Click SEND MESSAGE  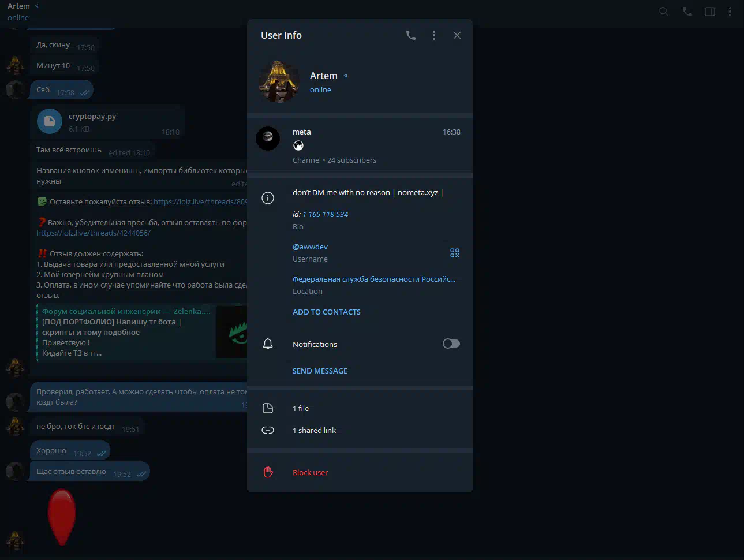click(x=320, y=371)
